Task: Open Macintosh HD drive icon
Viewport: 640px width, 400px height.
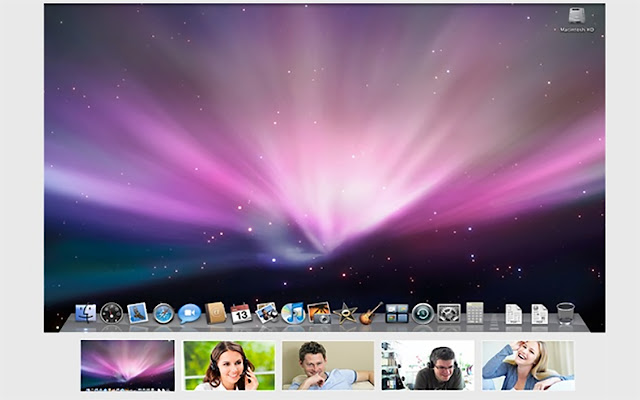Action: (x=578, y=18)
